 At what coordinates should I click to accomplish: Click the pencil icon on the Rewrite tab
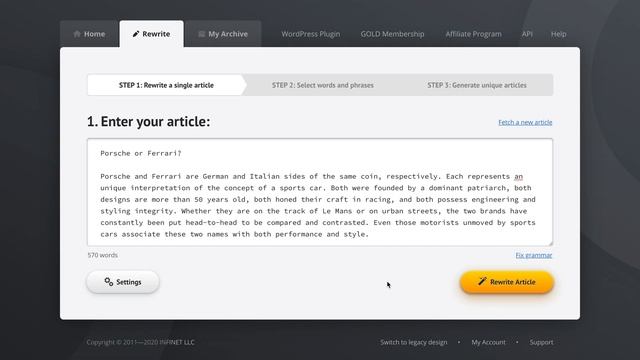point(136,34)
